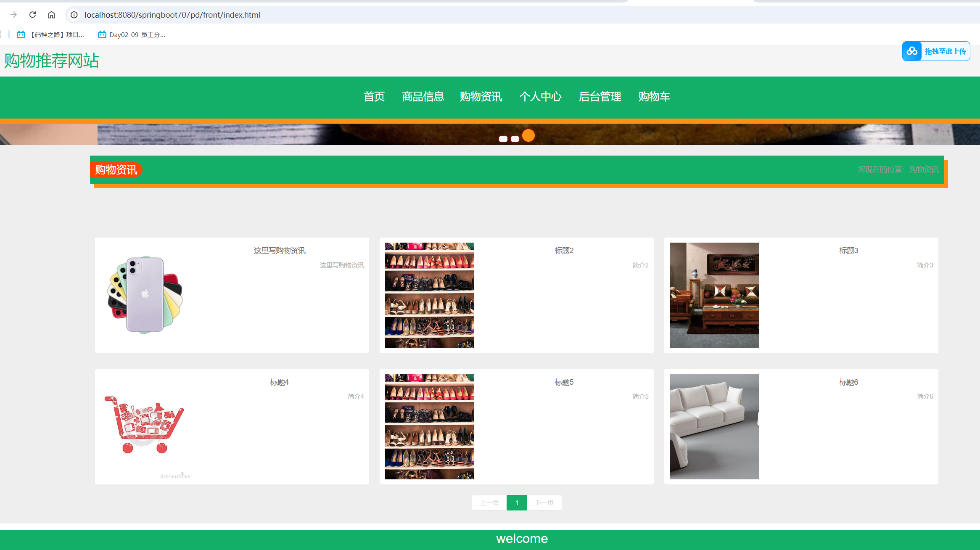Viewport: 980px width, 550px height.
Task: Click the browser reload icon
Action: point(32,15)
